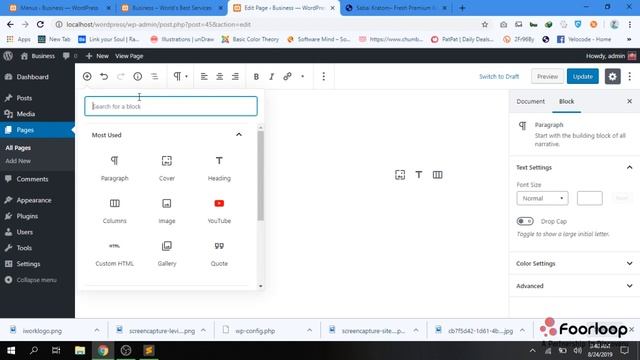Image resolution: width=640 pixels, height=360 pixels.
Task: Insert Custom HTML block
Action: pyautogui.click(x=115, y=253)
